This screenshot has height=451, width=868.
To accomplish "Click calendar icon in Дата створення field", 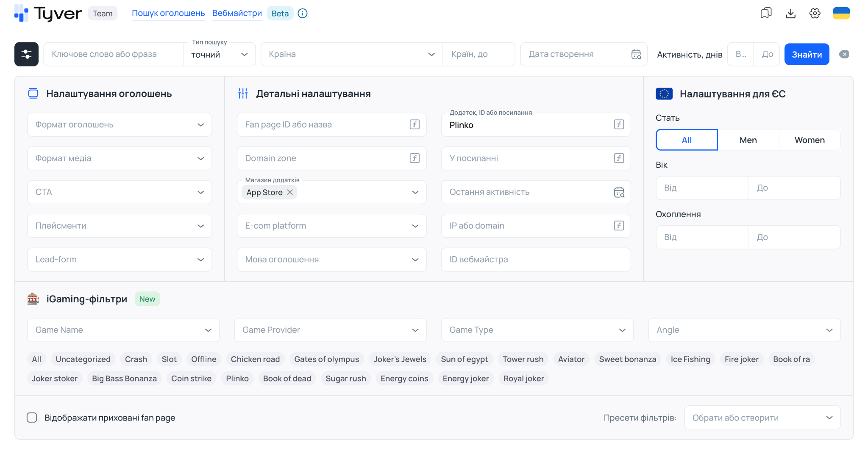I will (636, 54).
